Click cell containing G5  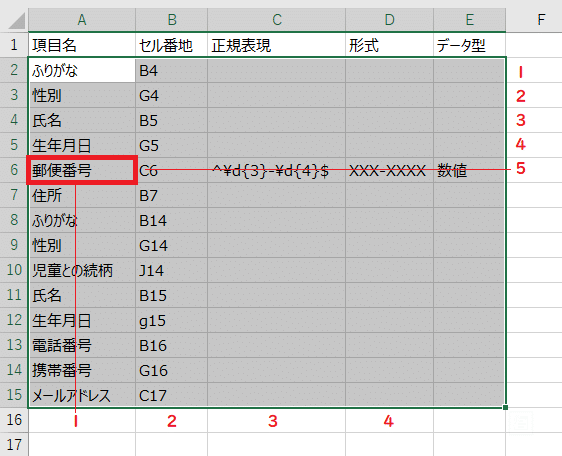click(172, 145)
